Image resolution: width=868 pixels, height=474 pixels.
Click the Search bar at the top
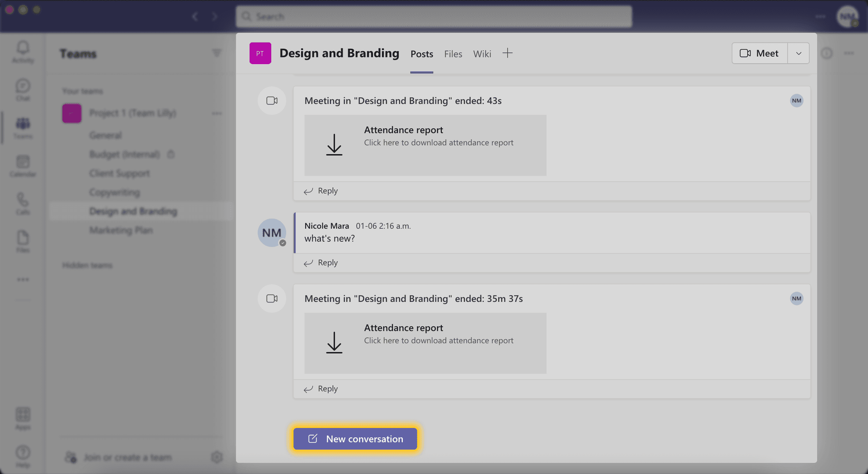coord(434,16)
